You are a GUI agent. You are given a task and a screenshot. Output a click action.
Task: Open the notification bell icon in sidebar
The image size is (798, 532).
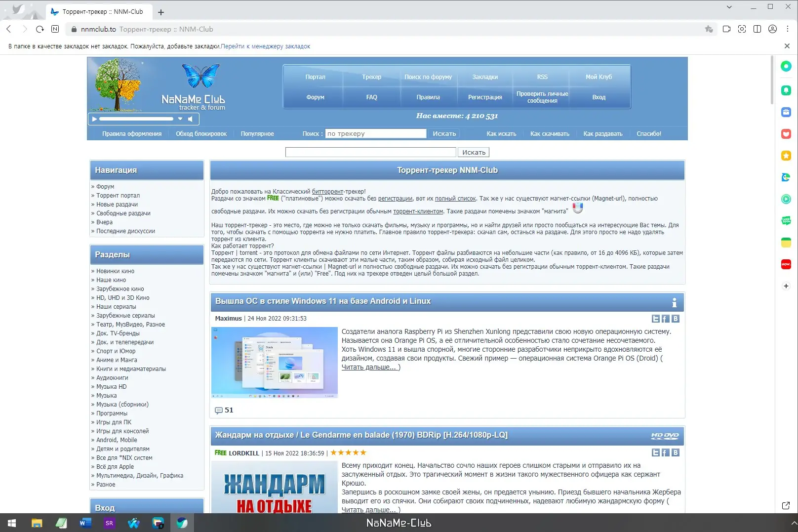[786, 90]
